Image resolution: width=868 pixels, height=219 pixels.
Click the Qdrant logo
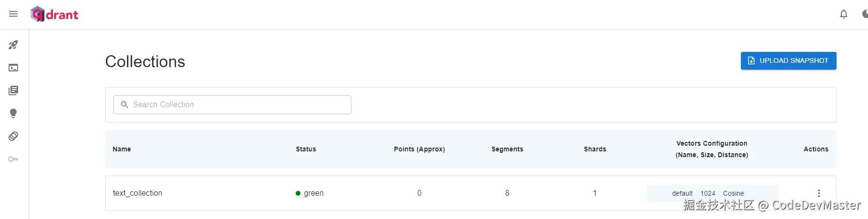[x=54, y=14]
